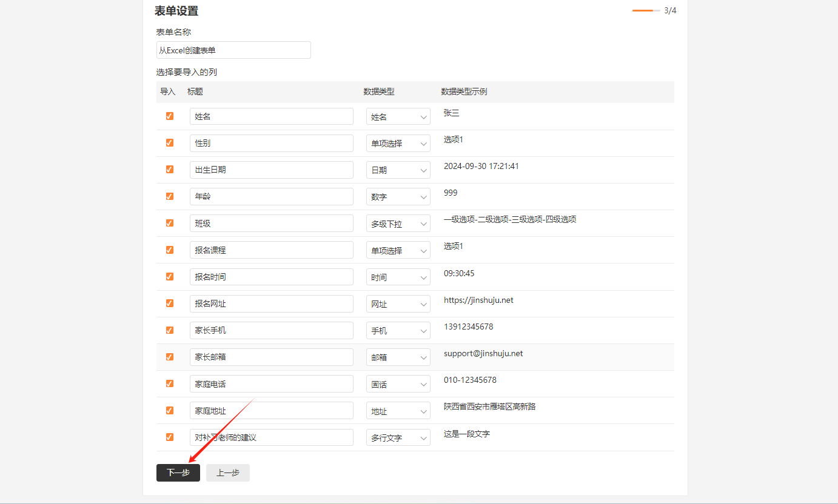Focus the 家长手机 title input

[x=272, y=330]
